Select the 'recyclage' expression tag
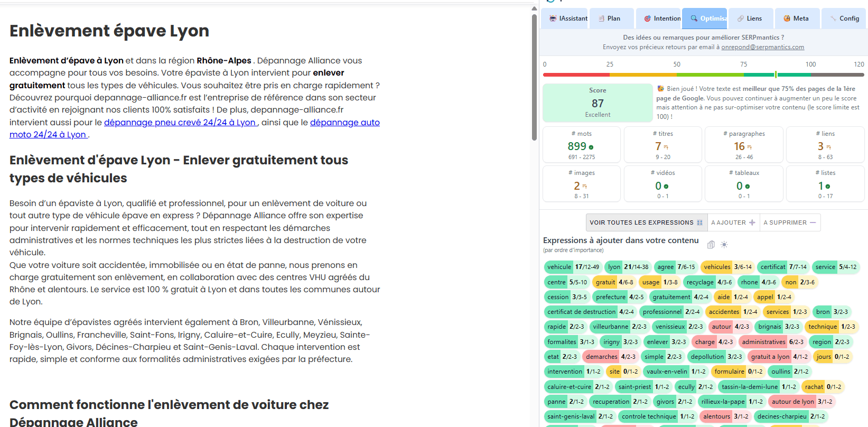Image resolution: width=868 pixels, height=427 pixels. tap(709, 282)
